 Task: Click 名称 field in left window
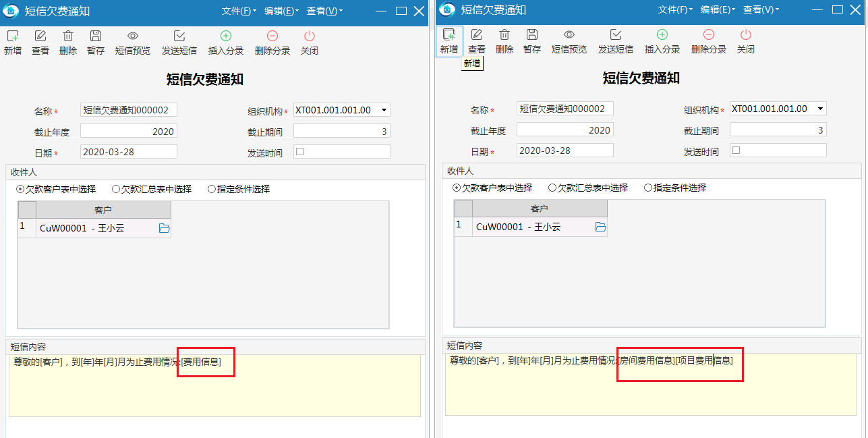[x=129, y=110]
